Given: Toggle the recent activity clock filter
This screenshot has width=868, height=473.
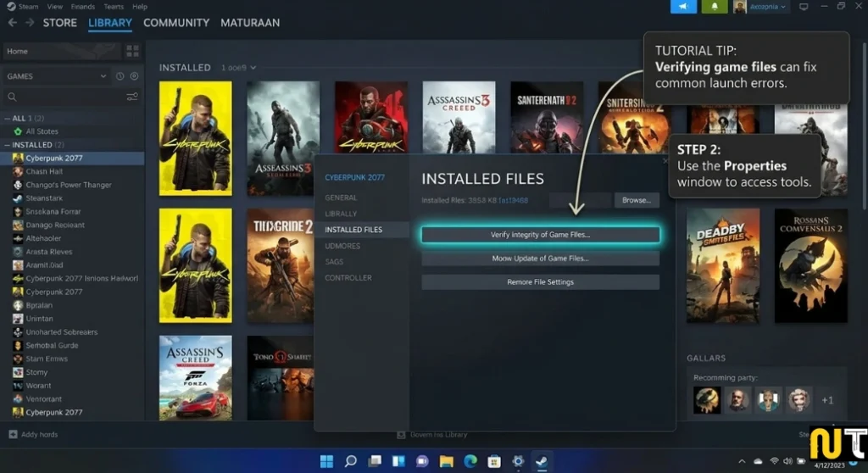Looking at the screenshot, I should (x=120, y=76).
